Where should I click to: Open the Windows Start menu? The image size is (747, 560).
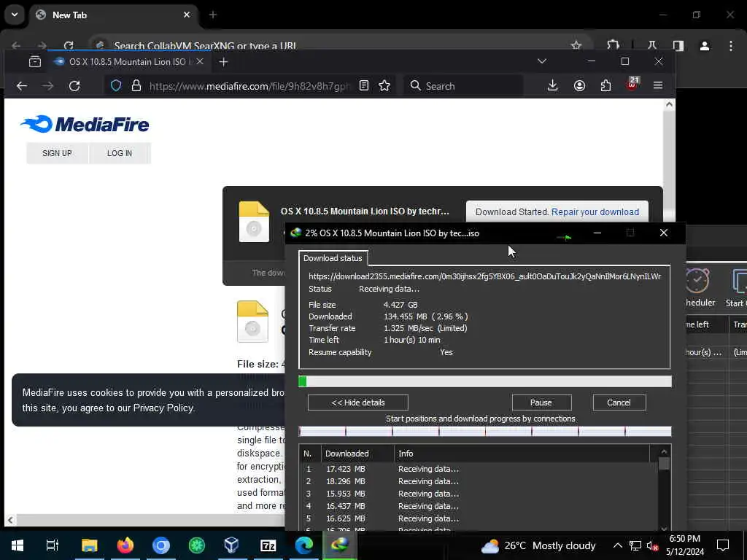[x=18, y=545]
